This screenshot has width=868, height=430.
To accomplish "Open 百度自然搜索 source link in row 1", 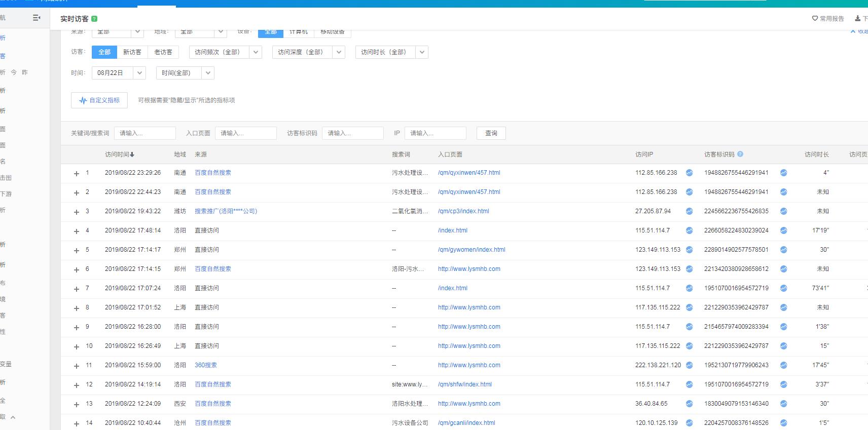I will [x=213, y=173].
